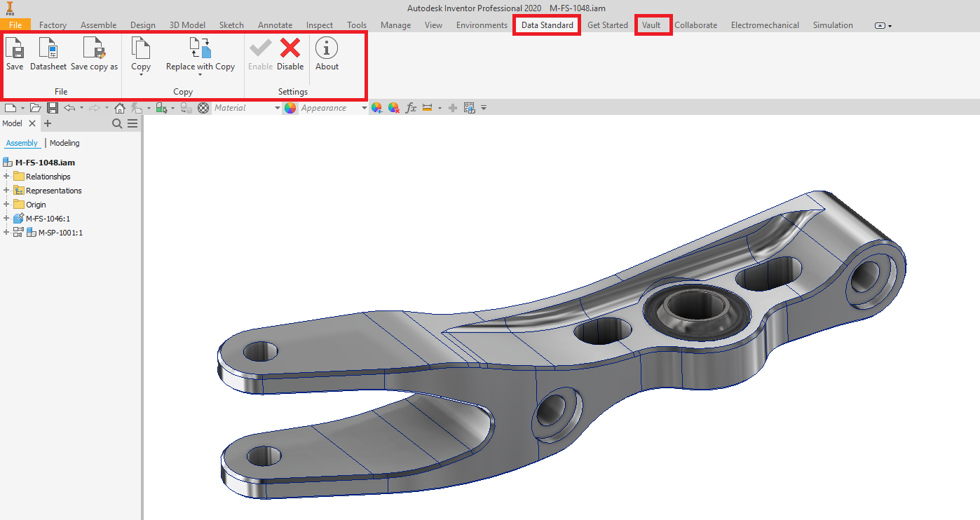Viewport: 980px width, 520px height.
Task: Open the New file dropdown arrow
Action: [x=22, y=108]
